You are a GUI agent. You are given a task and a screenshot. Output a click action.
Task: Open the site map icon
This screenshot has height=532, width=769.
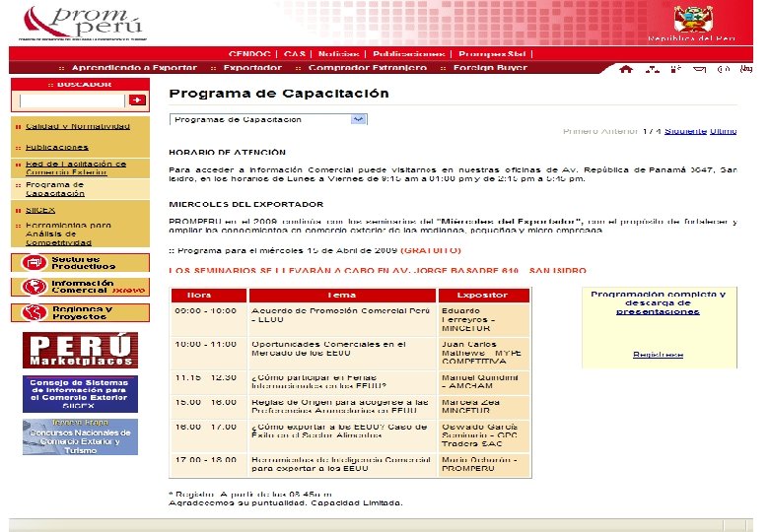pyautogui.click(x=652, y=69)
